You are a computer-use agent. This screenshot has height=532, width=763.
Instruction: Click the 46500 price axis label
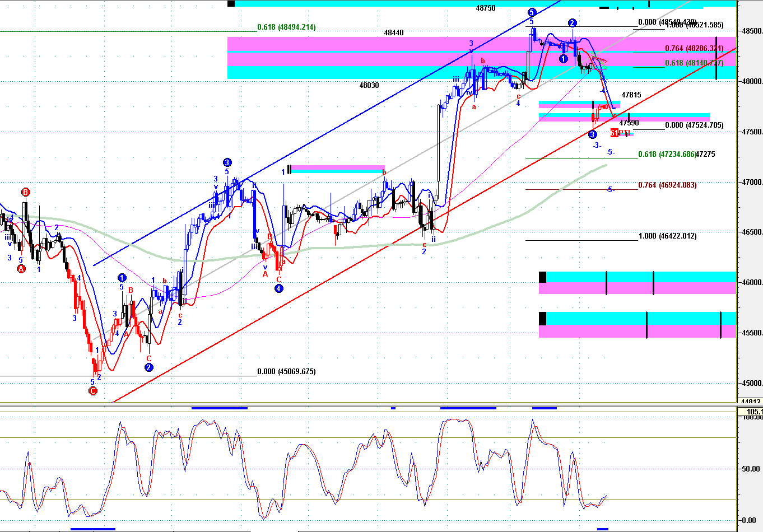(752, 232)
